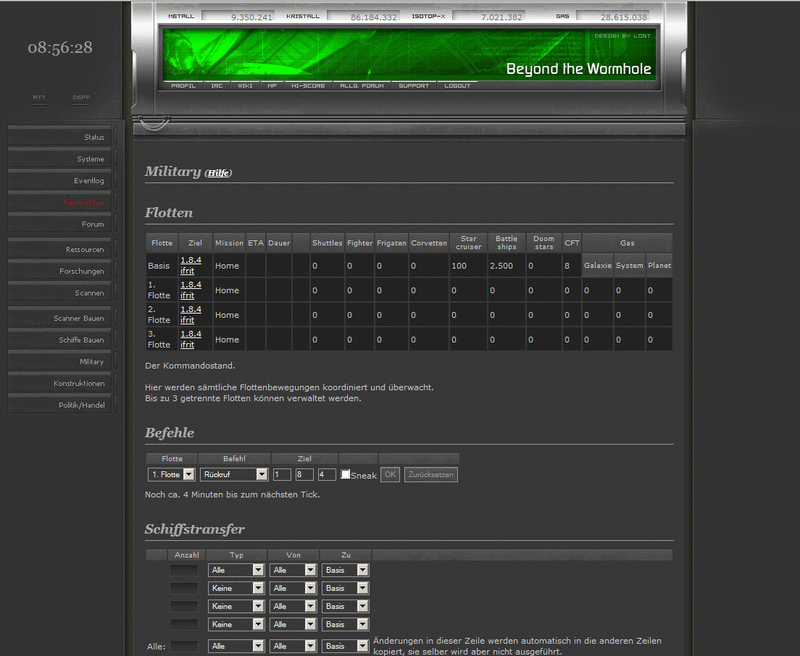The width and height of the screenshot is (800, 656).
Task: Open the Hilfe link beside Military heading
Action: [x=218, y=173]
